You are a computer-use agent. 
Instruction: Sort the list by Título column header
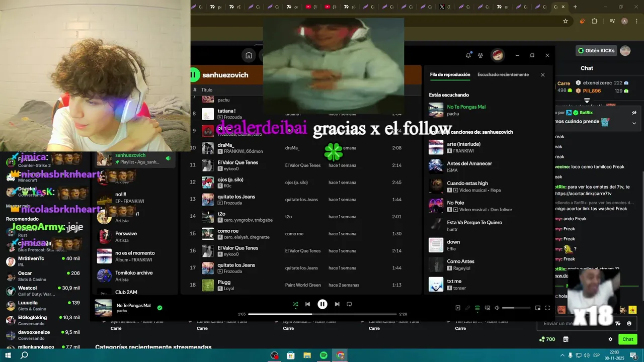207,90
